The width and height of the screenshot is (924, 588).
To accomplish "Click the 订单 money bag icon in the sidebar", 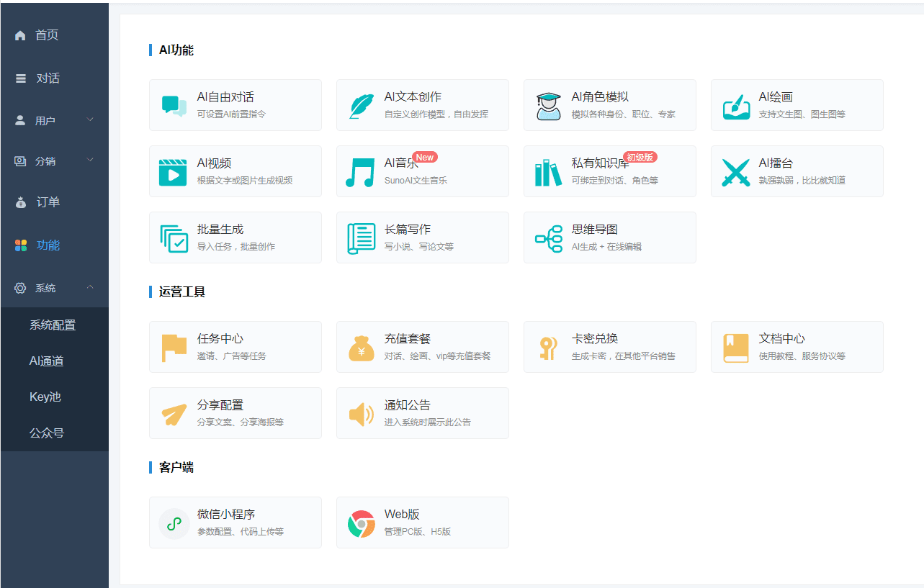I will (x=21, y=202).
